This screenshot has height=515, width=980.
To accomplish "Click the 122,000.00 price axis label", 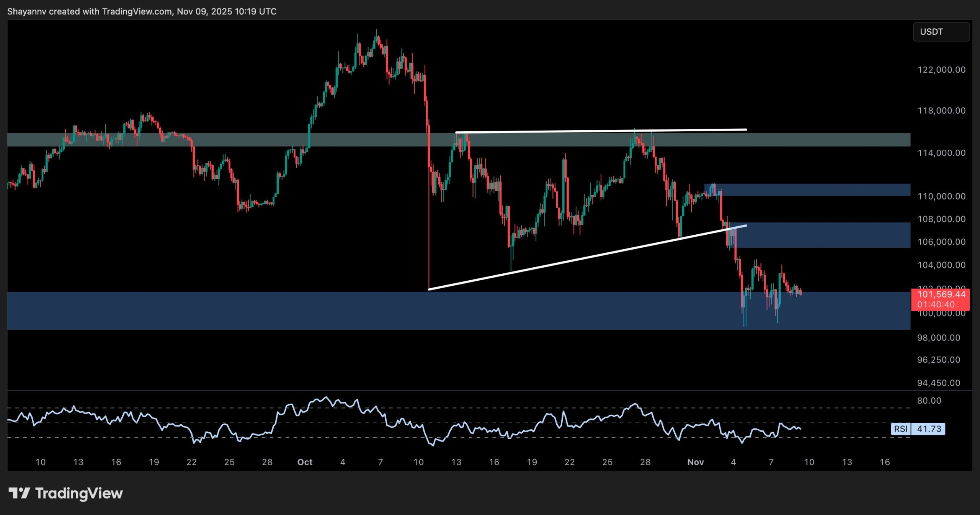I will pyautogui.click(x=941, y=70).
